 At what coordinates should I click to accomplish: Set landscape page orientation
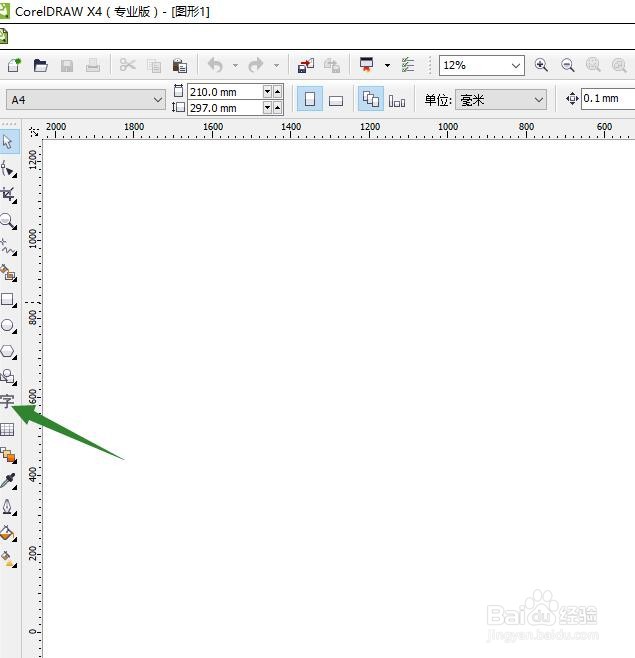(336, 100)
